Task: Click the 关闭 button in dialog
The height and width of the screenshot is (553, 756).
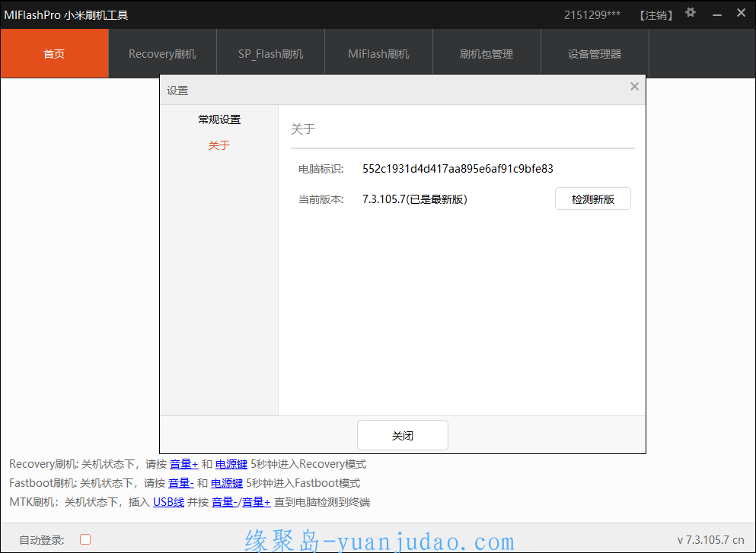Action: (x=403, y=435)
